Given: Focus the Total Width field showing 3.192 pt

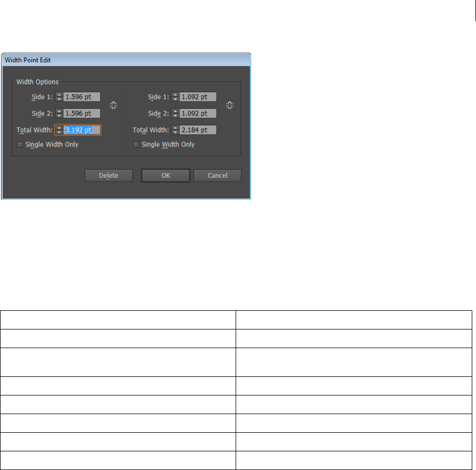Looking at the screenshot, I should (x=82, y=130).
